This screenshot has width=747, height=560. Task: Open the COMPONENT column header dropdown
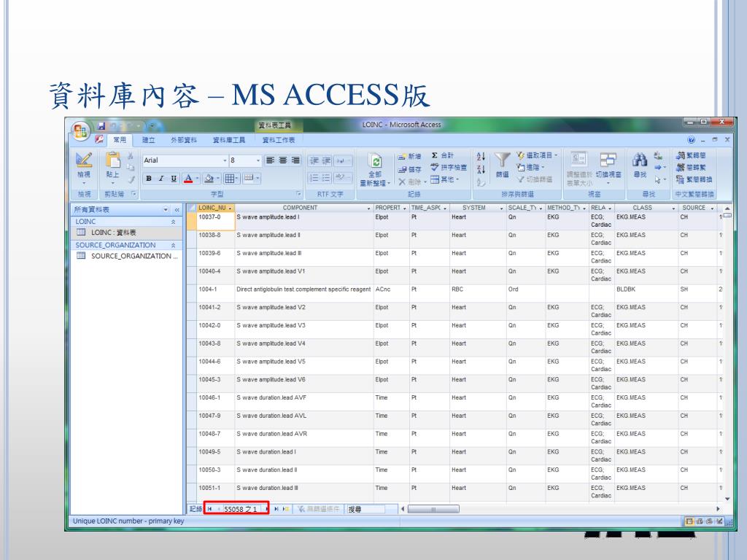tap(368, 208)
